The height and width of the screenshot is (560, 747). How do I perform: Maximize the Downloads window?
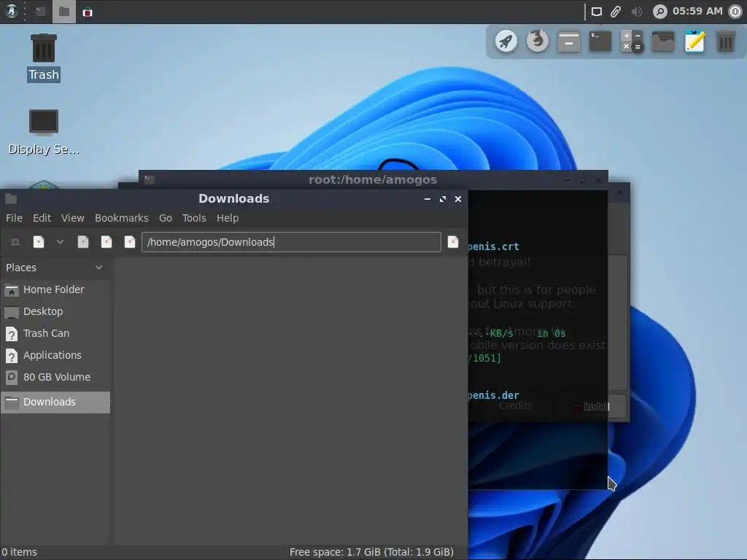(x=443, y=199)
